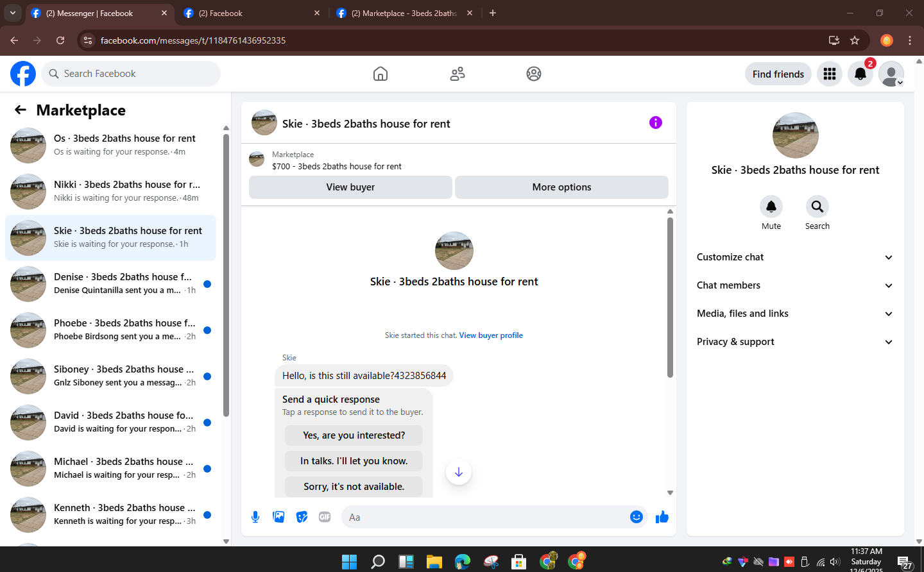This screenshot has width=924, height=572.
Task: Open Windows Start button
Action: pyautogui.click(x=350, y=562)
